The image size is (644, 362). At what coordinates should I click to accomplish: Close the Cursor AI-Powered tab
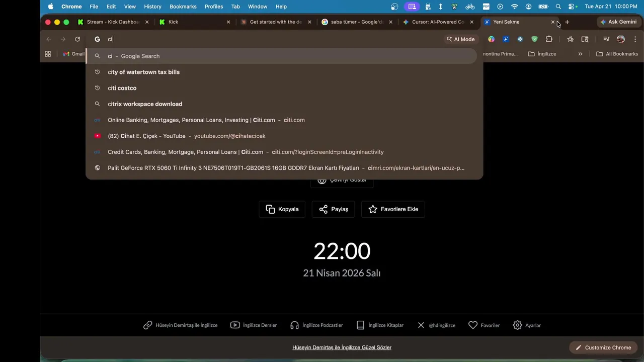[471, 22]
